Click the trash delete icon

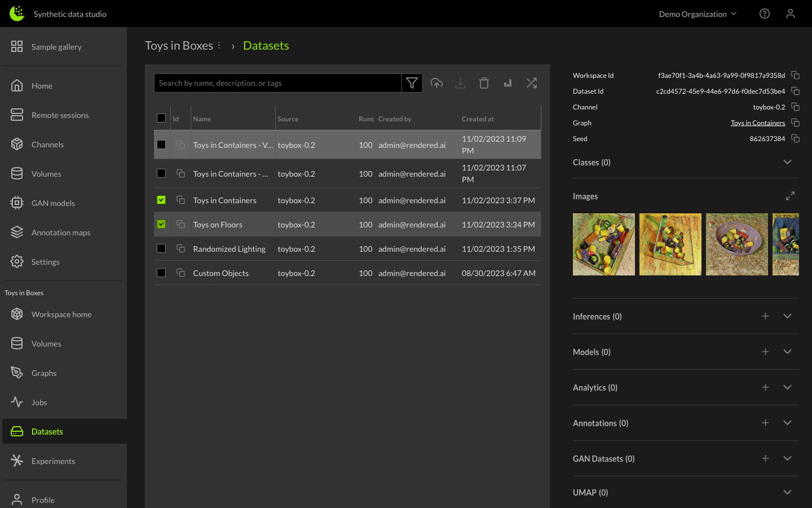484,83
